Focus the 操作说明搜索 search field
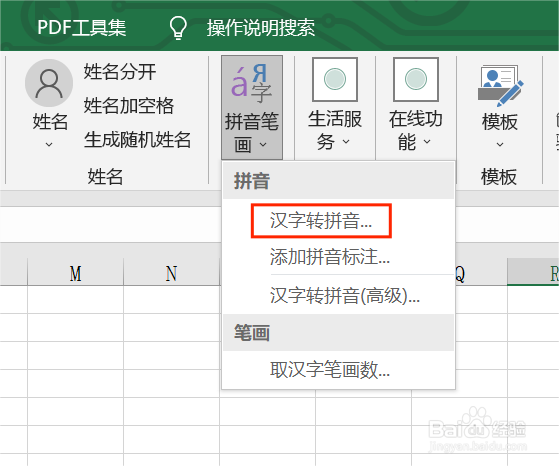Screen dimensions: 559x466 click(x=261, y=27)
